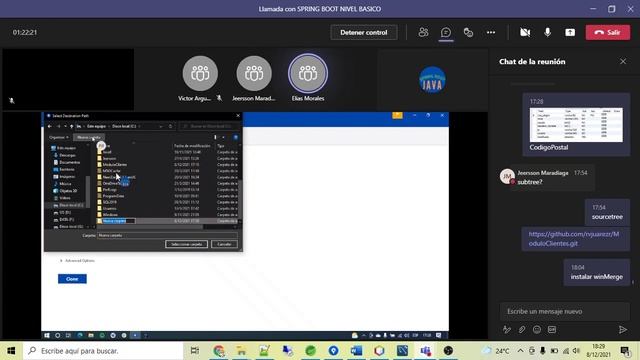Screen dimensions: 640x360
Task: Click the Windows Start button
Action: coord(11,351)
